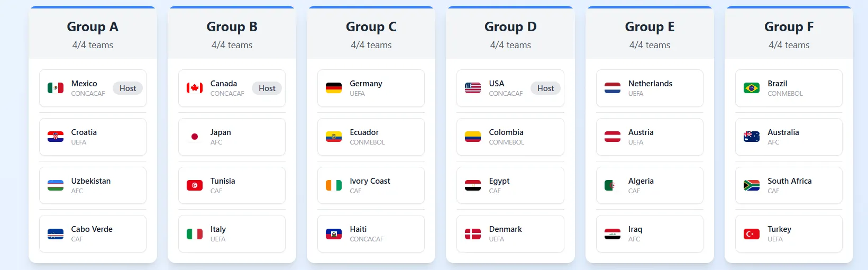The image size is (868, 270).
Task: Click the USA flag icon
Action: [x=473, y=88]
